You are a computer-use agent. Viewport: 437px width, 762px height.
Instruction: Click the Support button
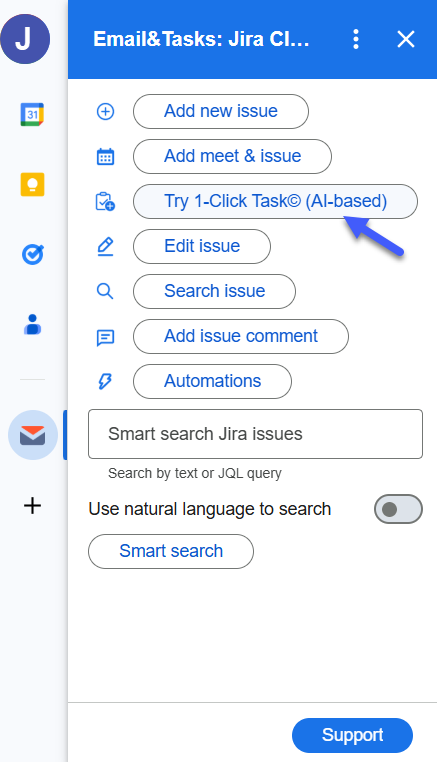point(352,735)
